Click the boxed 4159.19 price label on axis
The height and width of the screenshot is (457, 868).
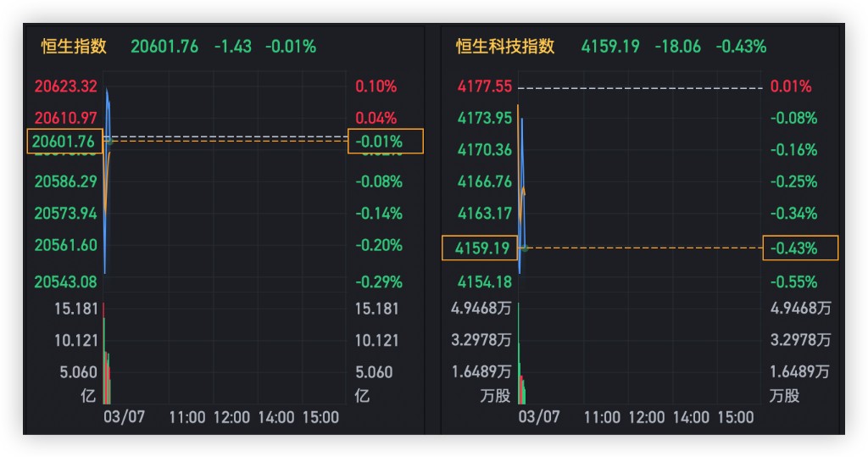pos(480,248)
